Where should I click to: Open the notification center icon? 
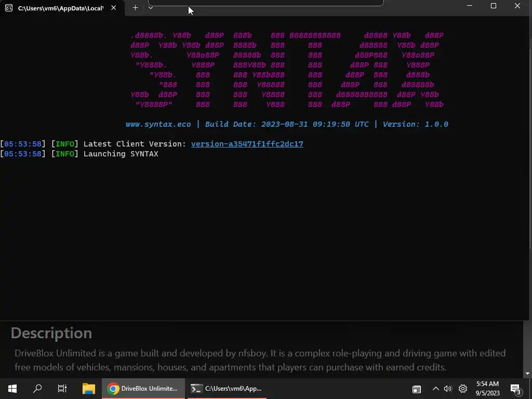tap(516, 389)
